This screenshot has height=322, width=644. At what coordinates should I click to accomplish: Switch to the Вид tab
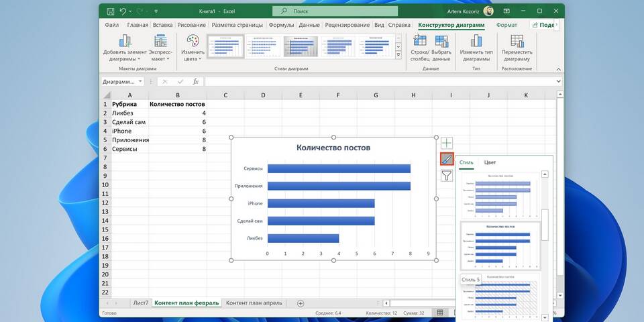tap(379, 25)
